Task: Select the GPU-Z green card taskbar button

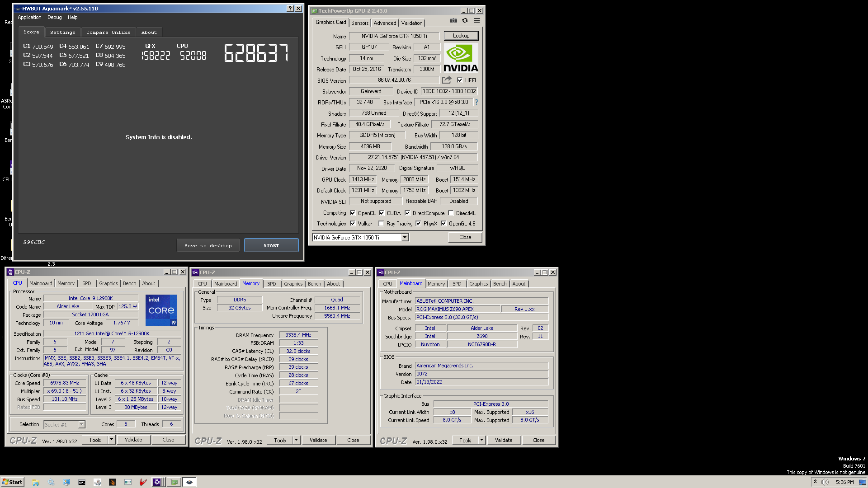Action: pos(174,482)
